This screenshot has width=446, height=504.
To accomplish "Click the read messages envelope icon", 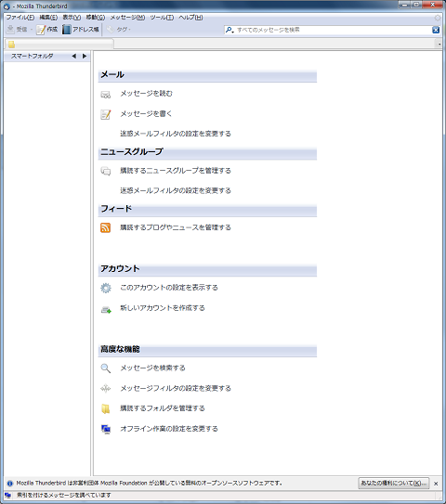I will tap(106, 94).
